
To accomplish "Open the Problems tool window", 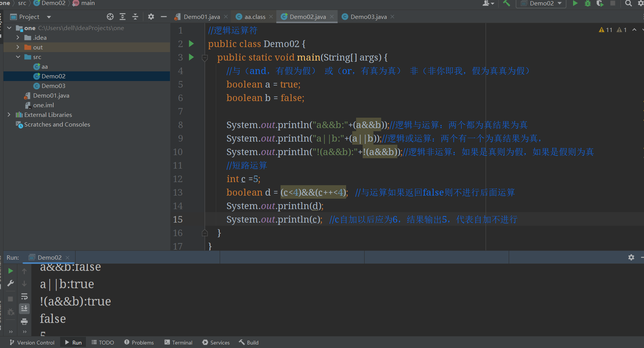I will coord(139,343).
